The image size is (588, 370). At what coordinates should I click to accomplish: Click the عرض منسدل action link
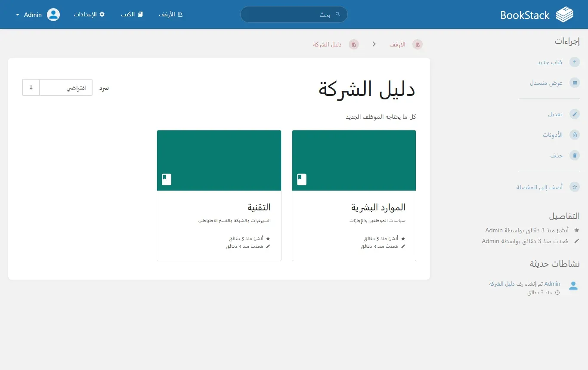coord(546,83)
